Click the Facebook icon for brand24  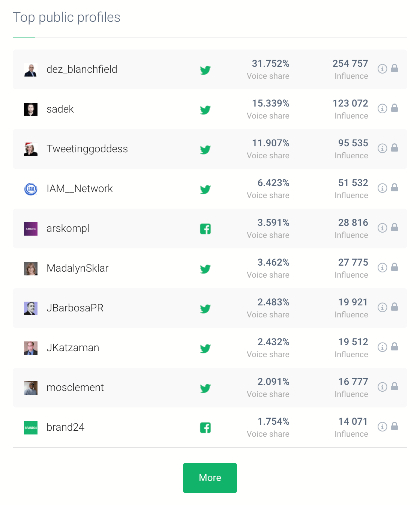pyautogui.click(x=205, y=428)
